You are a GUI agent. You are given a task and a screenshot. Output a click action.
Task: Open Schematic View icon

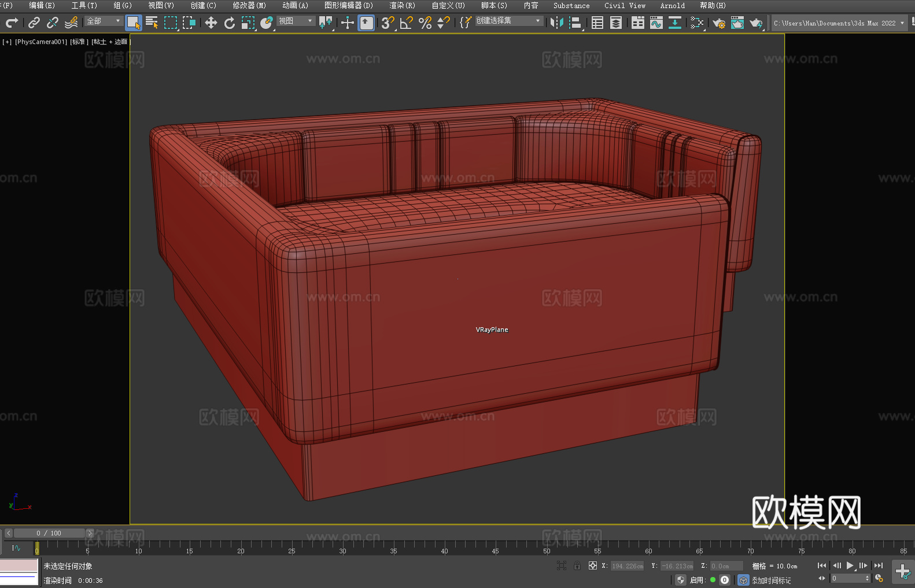(x=697, y=23)
